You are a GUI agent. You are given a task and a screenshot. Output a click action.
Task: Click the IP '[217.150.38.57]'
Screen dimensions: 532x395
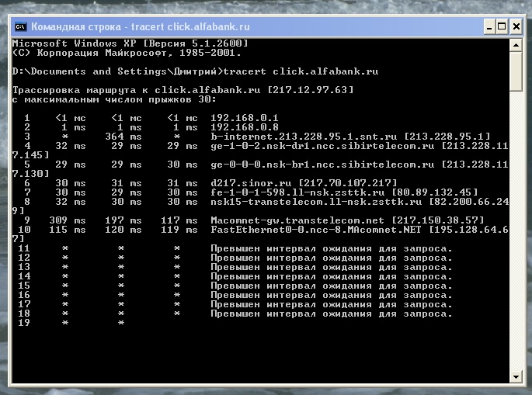click(438, 220)
